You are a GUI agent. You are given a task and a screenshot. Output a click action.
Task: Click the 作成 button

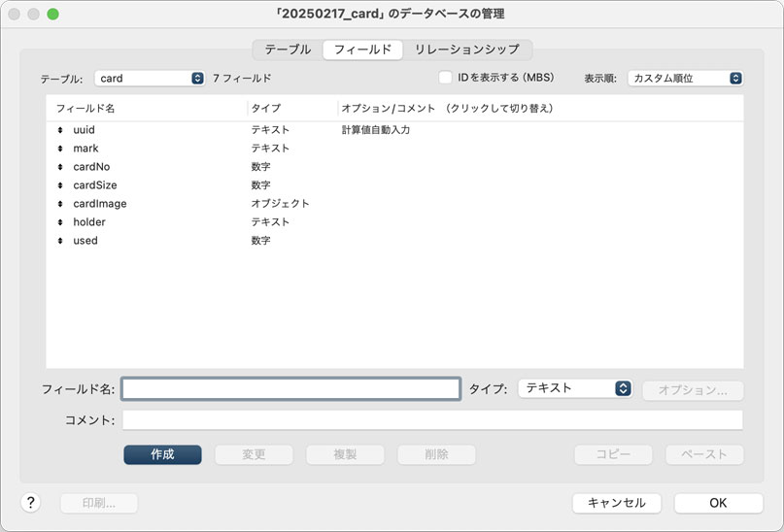[162, 454]
